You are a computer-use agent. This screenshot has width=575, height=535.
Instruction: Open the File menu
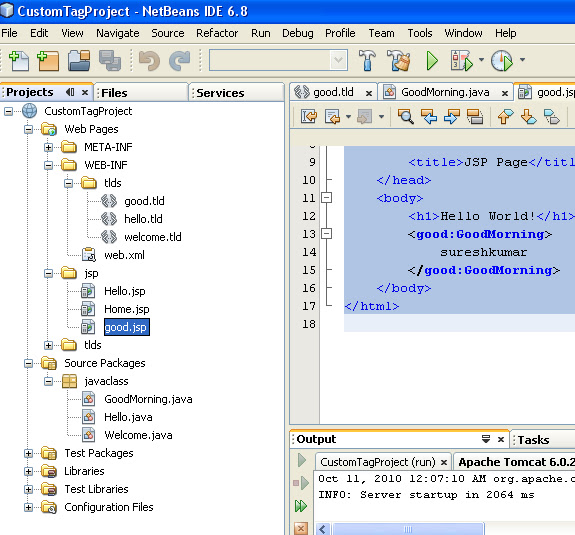(x=9, y=33)
